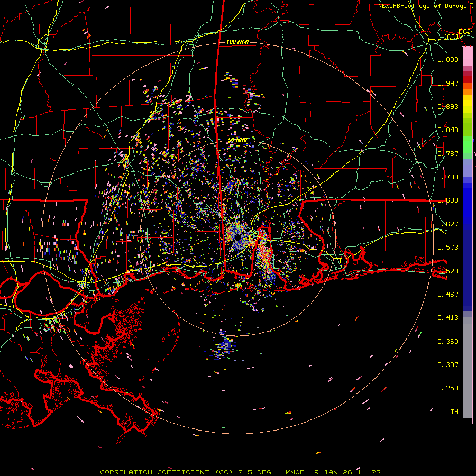This screenshot has height=476, width=476.
Task: Click the KMOB station identifier in the caption
Action: [295, 472]
